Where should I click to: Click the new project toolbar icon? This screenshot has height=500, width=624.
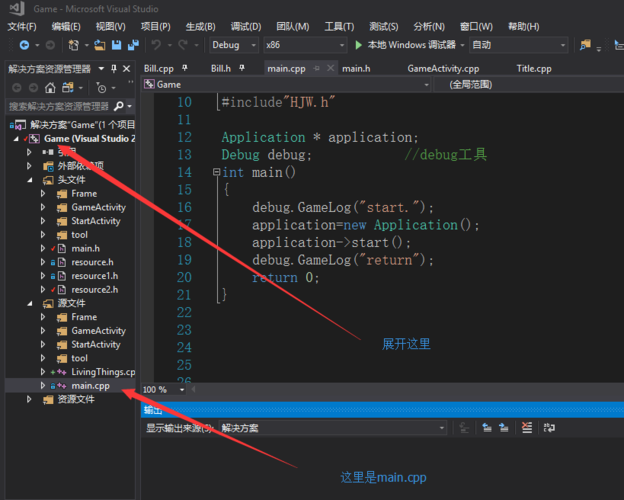(x=73, y=45)
